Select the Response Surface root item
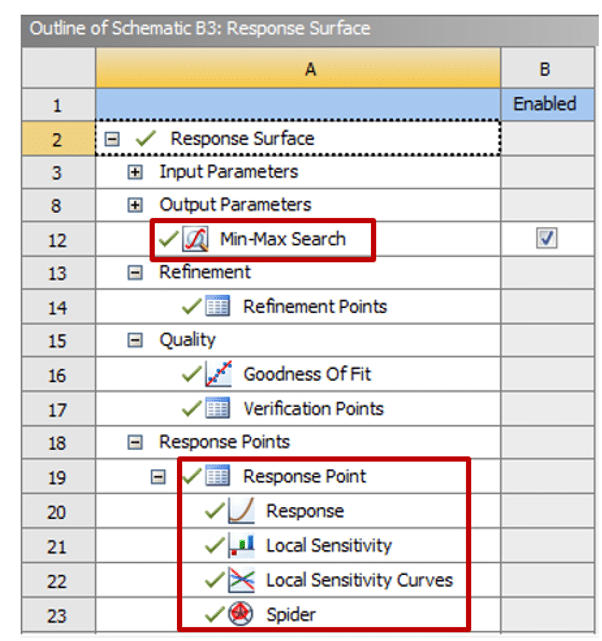602x641 pixels. tap(241, 139)
